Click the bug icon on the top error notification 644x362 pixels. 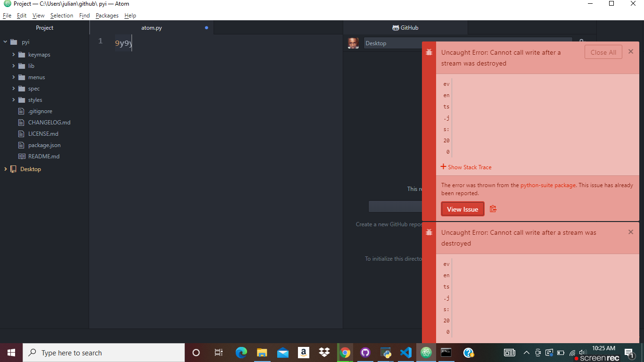pyautogui.click(x=429, y=52)
